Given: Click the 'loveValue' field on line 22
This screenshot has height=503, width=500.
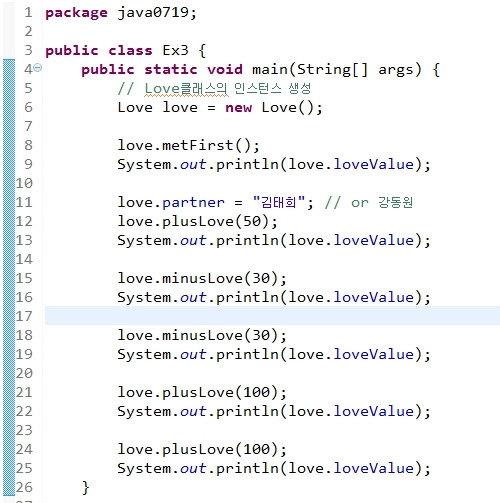Looking at the screenshot, I should tap(374, 411).
